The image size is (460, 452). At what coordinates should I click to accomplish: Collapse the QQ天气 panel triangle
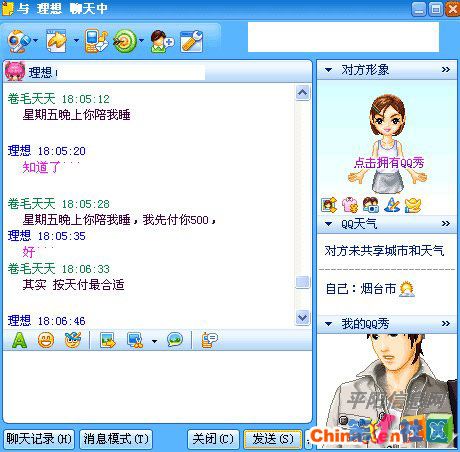(328, 224)
